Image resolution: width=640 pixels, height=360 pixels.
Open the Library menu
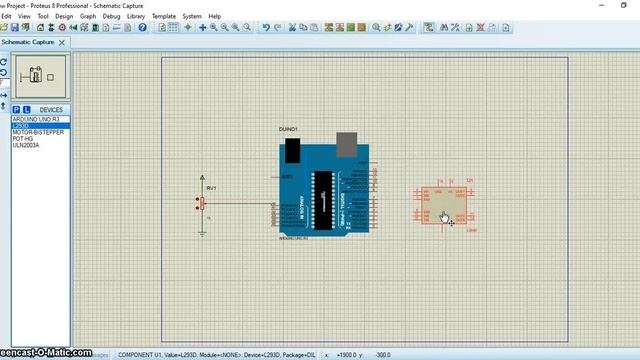136,16
